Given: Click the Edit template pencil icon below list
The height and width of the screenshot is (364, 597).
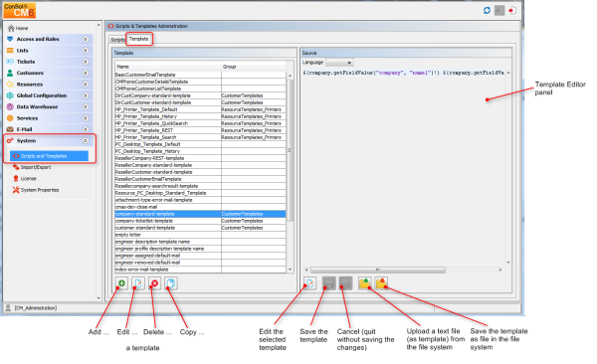Looking at the screenshot, I should (x=138, y=283).
